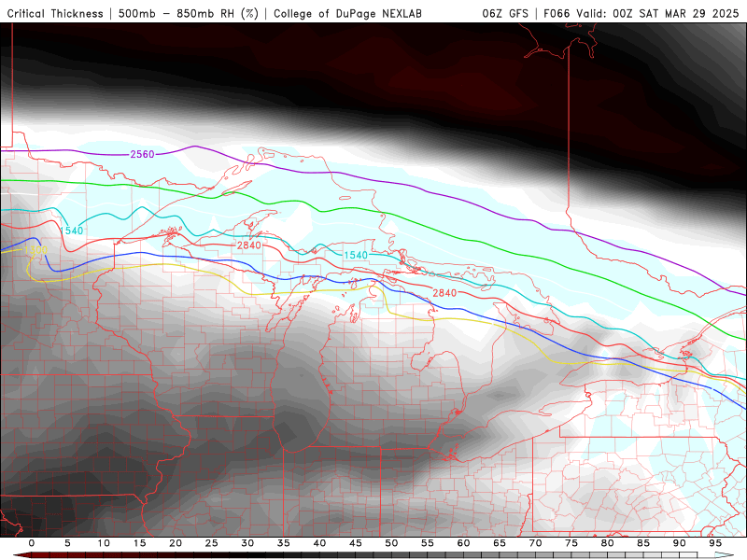The width and height of the screenshot is (747, 560).
Task: Select the colorbar tick label 50
Action: (391, 543)
